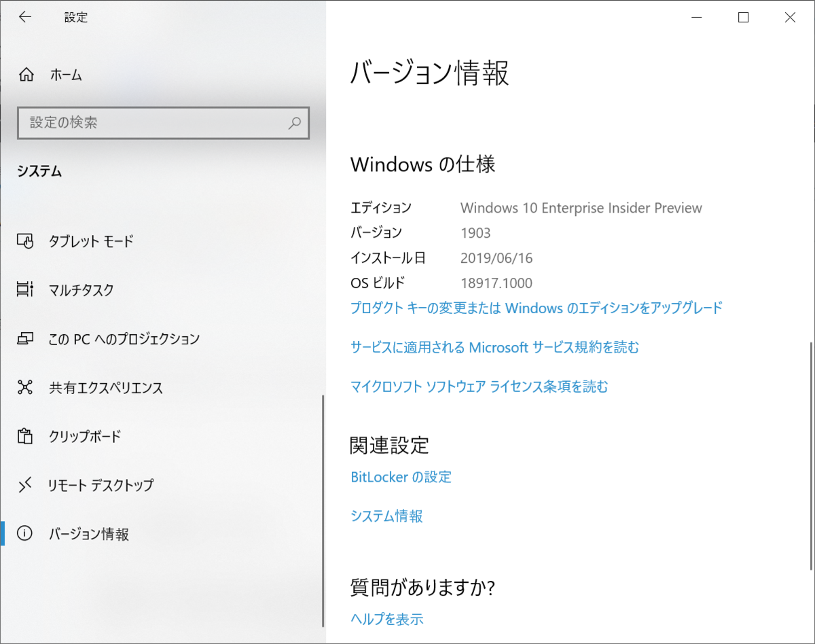This screenshot has height=644, width=815.
Task: Click the システム section label
Action: tap(39, 172)
